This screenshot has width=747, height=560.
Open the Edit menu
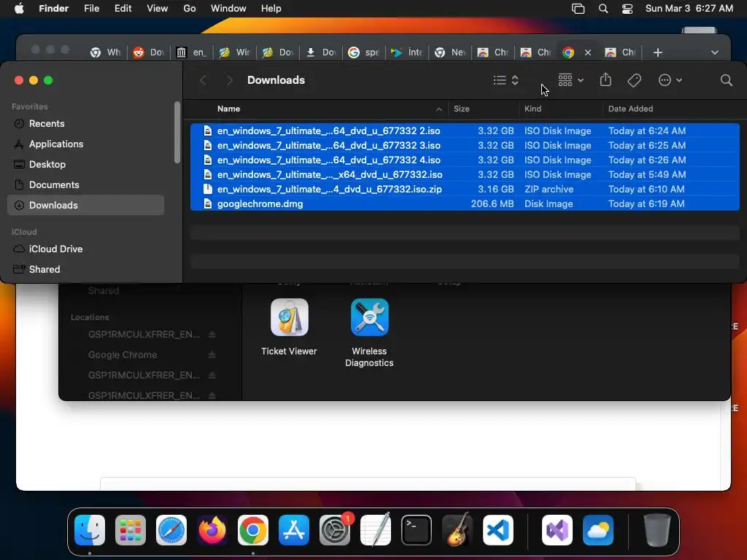tap(123, 9)
